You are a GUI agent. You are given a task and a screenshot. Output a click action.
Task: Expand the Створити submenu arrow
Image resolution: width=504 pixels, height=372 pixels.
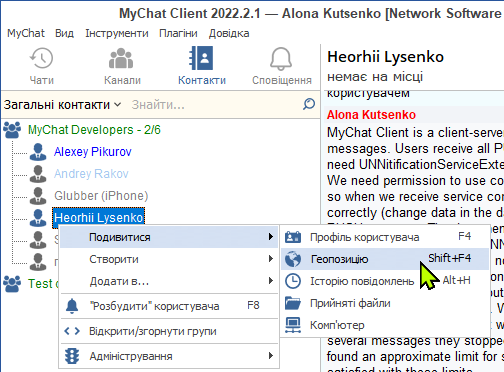pyautogui.click(x=271, y=259)
